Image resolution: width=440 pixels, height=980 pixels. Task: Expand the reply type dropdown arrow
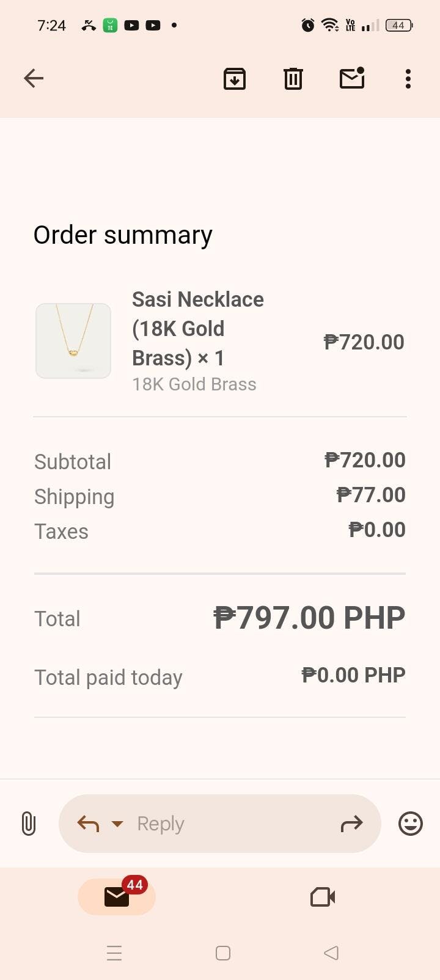point(117,824)
